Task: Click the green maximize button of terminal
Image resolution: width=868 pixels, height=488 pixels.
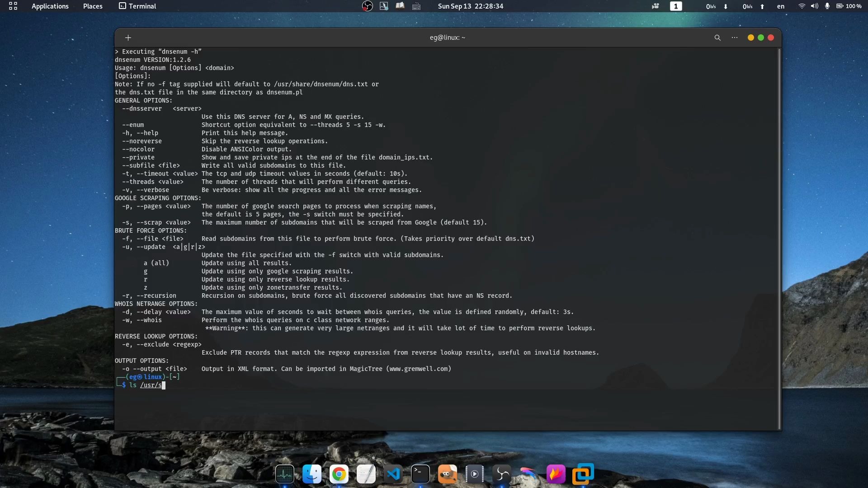Action: click(x=761, y=38)
